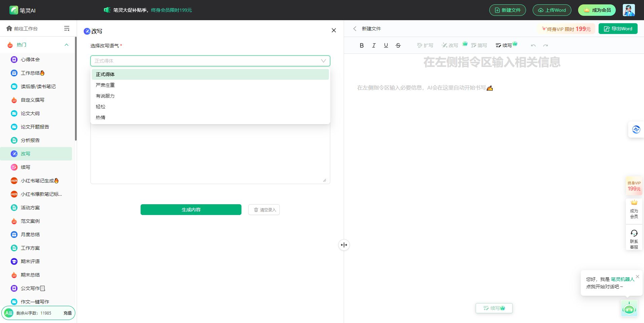Click 充值 to recharge AI words
Screen dimensions: 644x323
pos(68,313)
